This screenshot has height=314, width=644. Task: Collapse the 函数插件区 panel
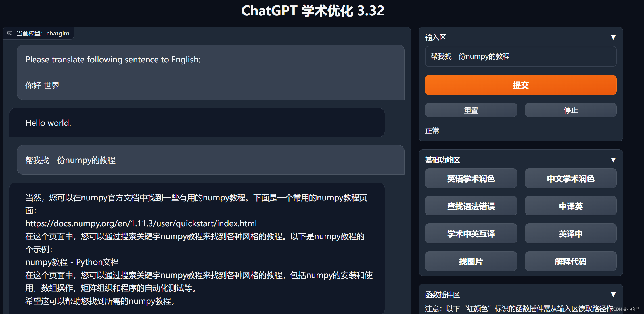[613, 295]
